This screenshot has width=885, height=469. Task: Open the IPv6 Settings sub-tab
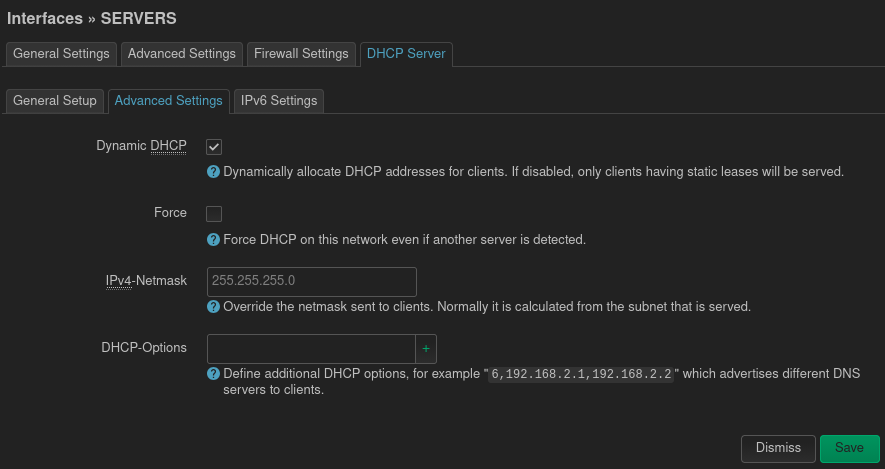coord(279,101)
